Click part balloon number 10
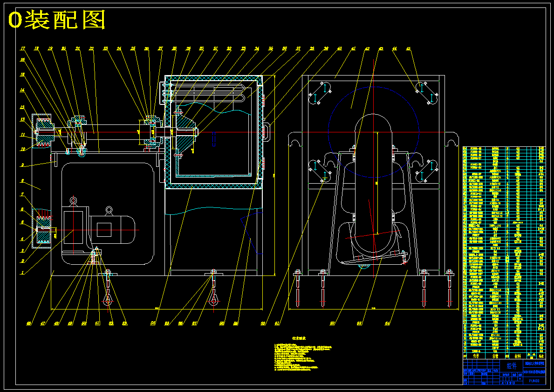Viewport: 554px width, 392px height. (22, 149)
